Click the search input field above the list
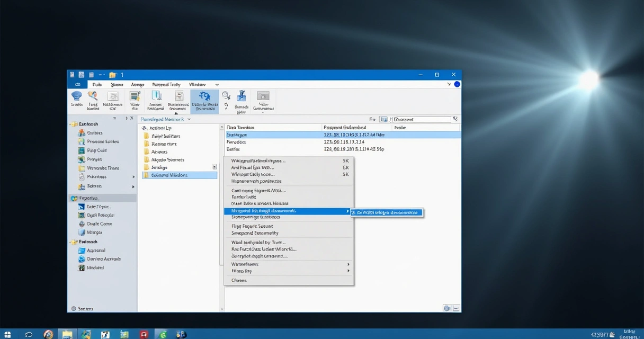 tap(421, 120)
